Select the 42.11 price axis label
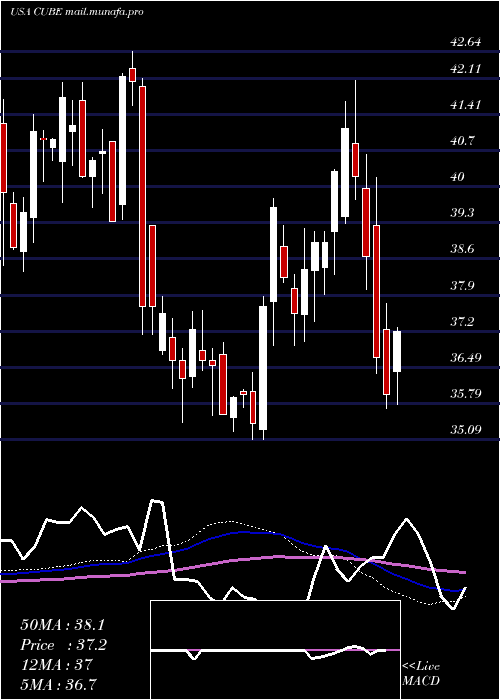Image resolution: width=500 pixels, height=700 pixels. point(466,69)
